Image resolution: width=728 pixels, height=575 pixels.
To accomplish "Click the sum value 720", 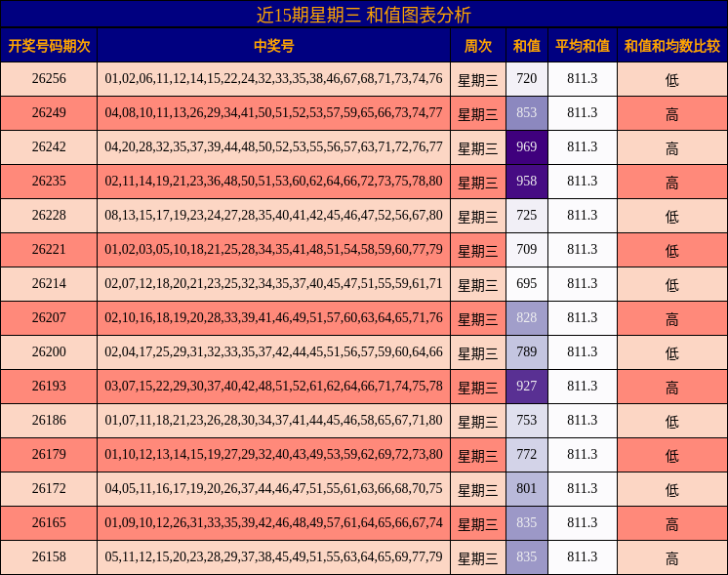I will (x=527, y=78).
